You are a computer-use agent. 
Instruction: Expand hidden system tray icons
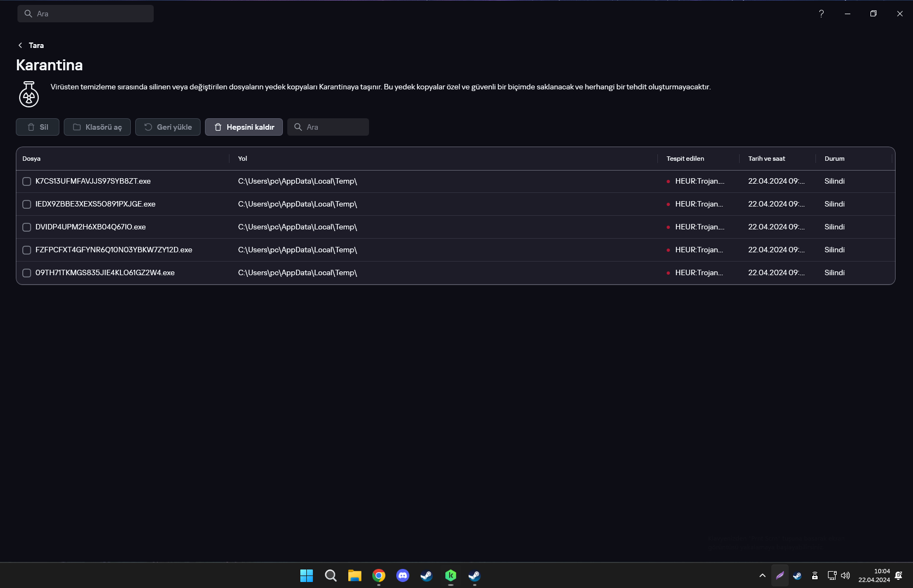[x=762, y=575]
